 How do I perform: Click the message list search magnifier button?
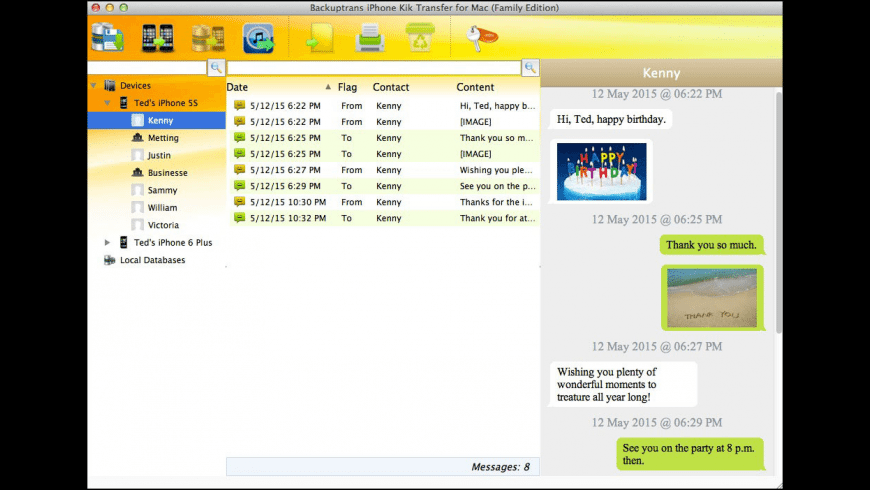click(x=530, y=68)
